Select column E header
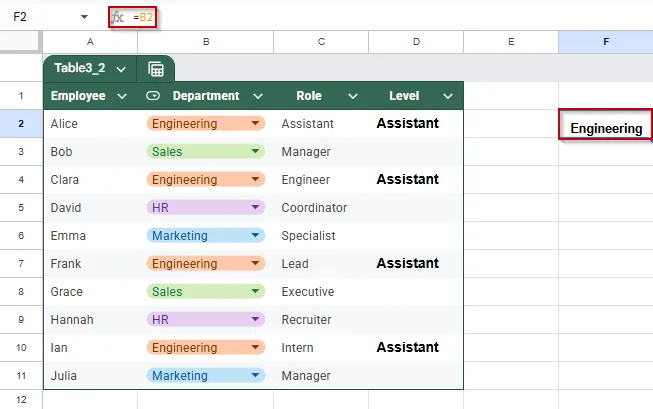This screenshot has height=409, width=653. 511,42
